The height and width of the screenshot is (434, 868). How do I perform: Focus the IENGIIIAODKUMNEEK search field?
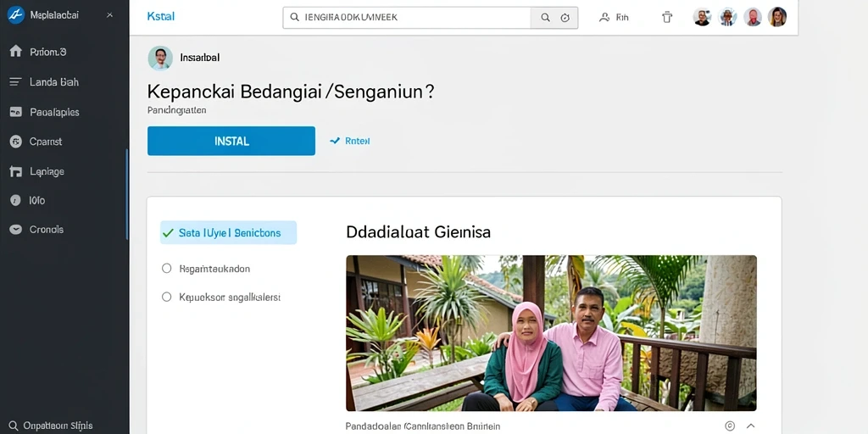(407, 18)
